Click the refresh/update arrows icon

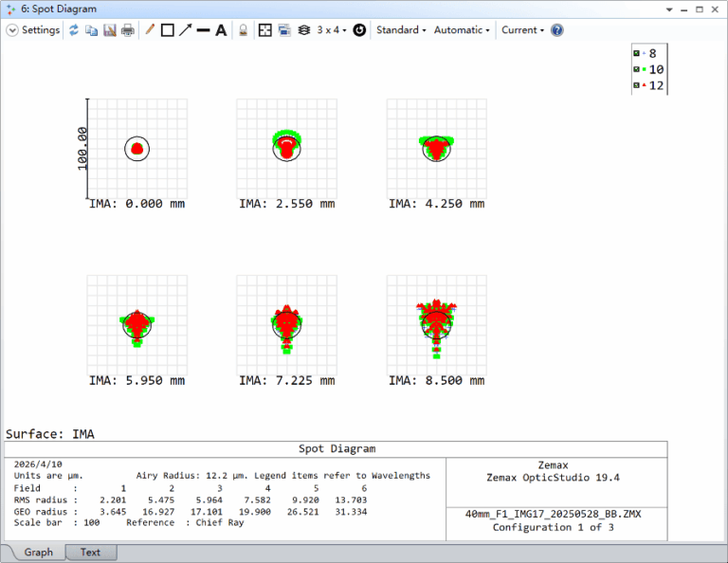click(74, 30)
